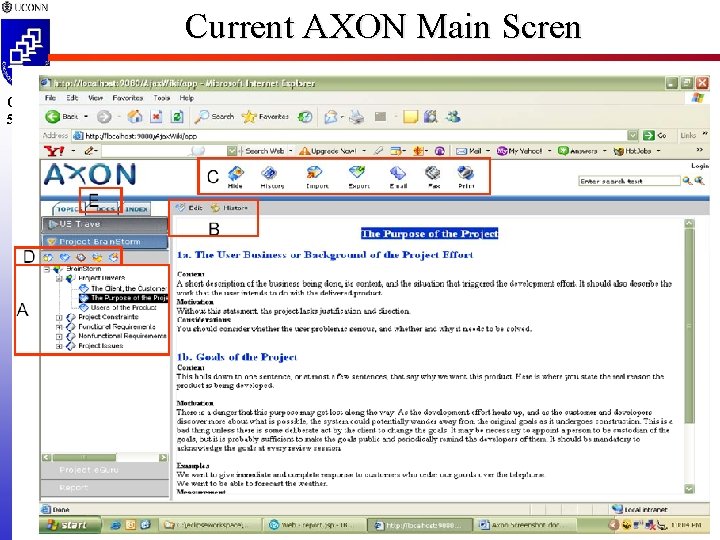Expand the Nonfunctional Requirements tree node

(59, 336)
